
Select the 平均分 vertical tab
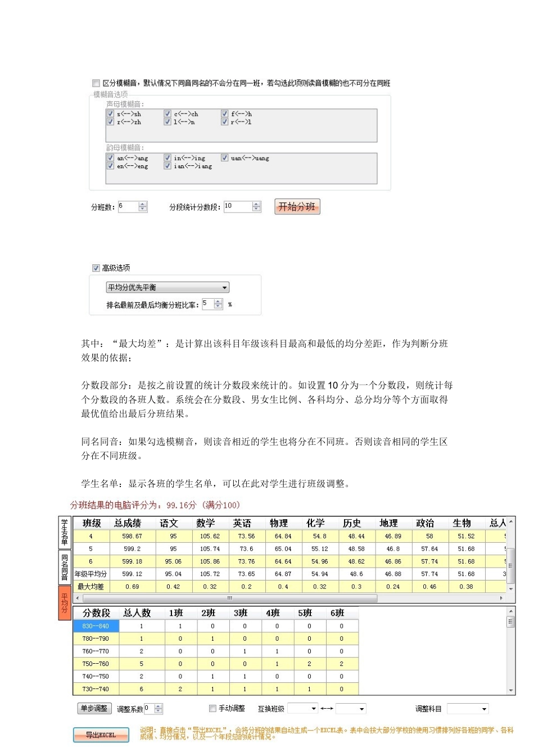pyautogui.click(x=65, y=603)
